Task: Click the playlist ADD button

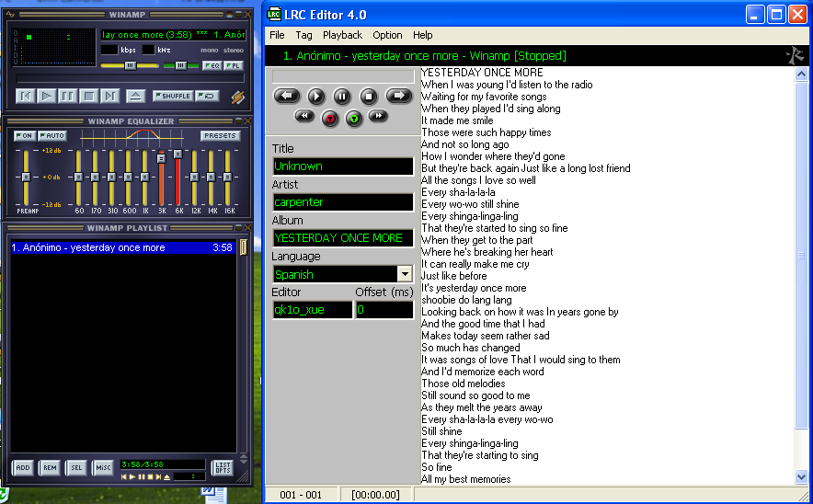Action: [23, 468]
